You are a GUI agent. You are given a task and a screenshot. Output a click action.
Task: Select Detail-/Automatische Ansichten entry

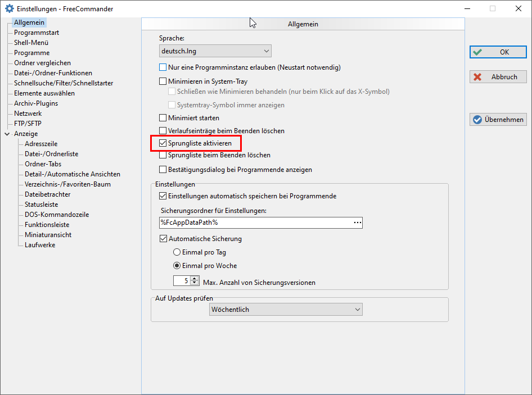(x=73, y=174)
